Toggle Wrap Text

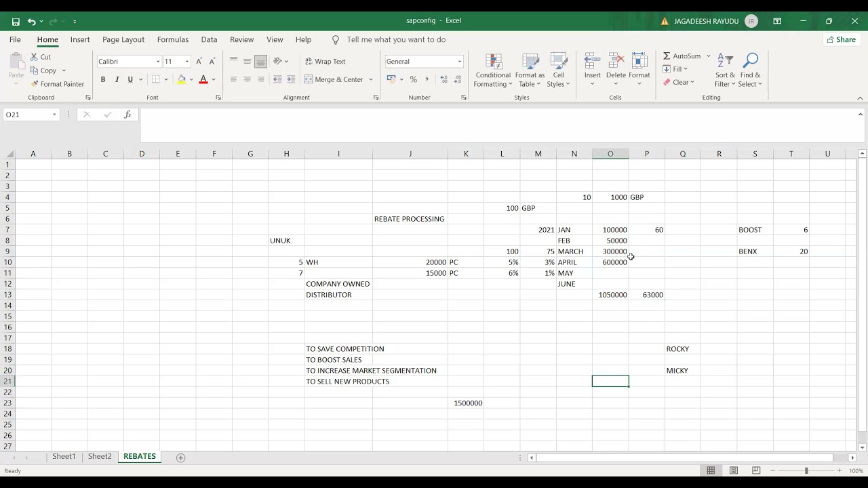click(325, 62)
